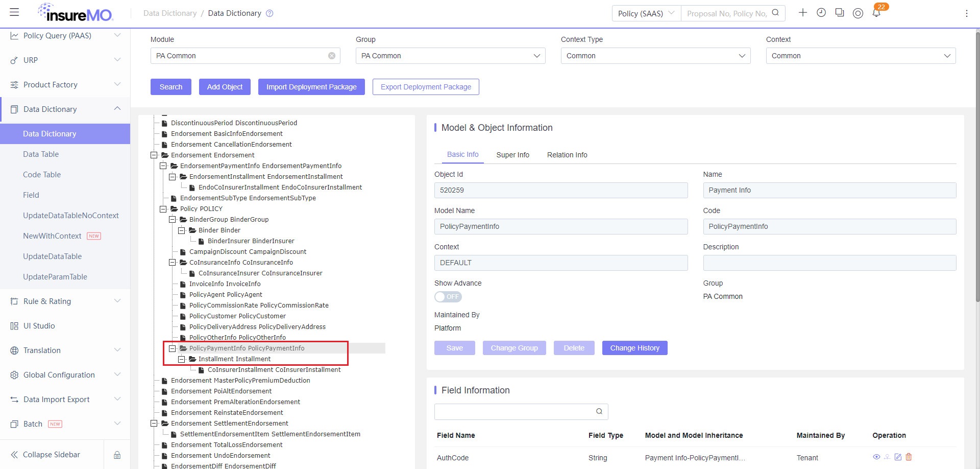Click Collapse Sidebar link
This screenshot has width=980, height=469.
[x=52, y=455]
